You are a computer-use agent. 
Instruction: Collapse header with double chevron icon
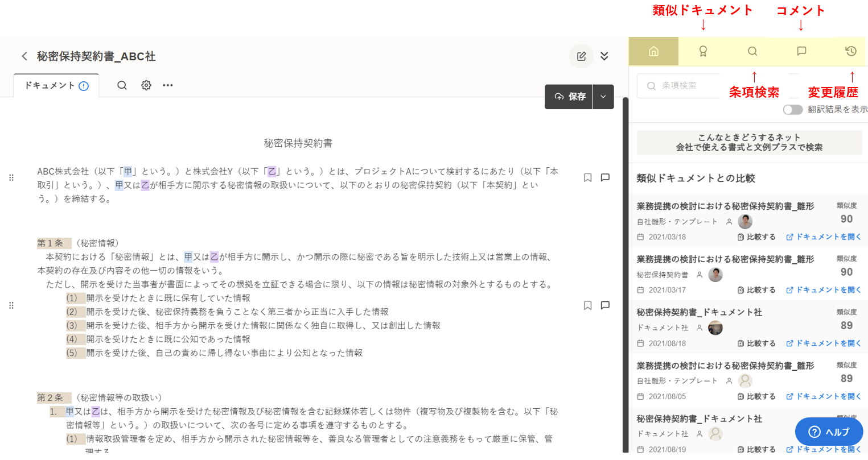click(604, 56)
